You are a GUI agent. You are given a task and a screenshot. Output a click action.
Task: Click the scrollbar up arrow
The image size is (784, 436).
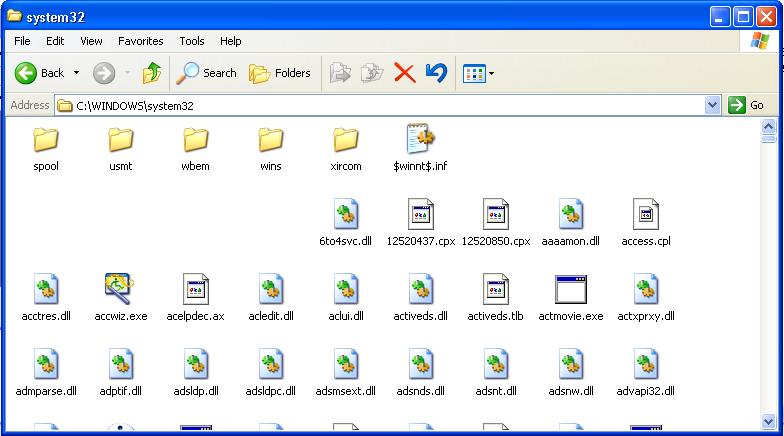pyautogui.click(x=768, y=126)
